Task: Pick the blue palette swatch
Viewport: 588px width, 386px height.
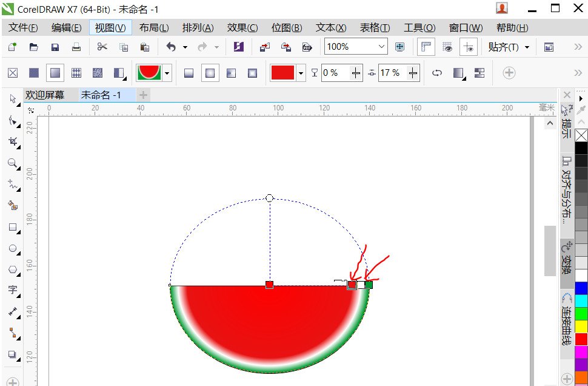Action: coord(581,288)
